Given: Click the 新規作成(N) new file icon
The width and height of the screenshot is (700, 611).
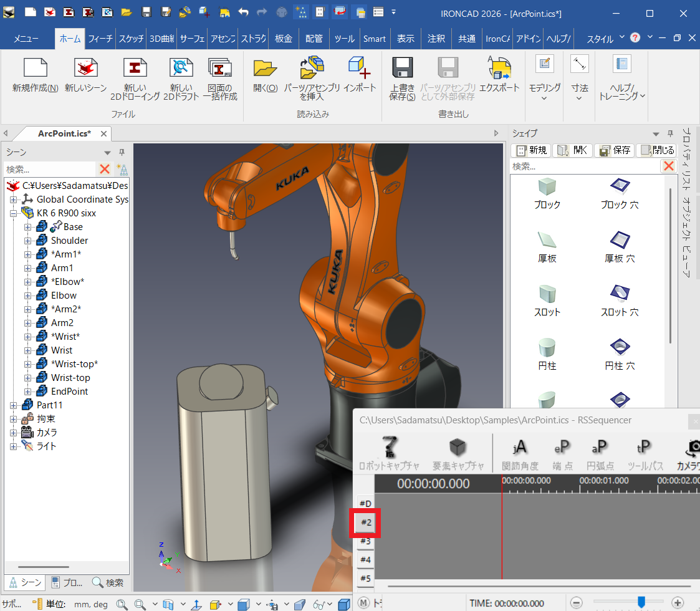Looking at the screenshot, I should (x=36, y=75).
